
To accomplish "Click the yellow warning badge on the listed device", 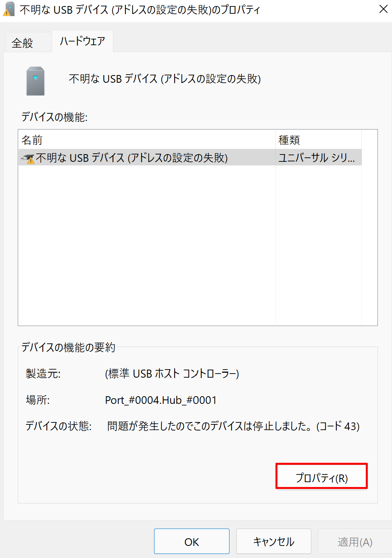I will pyautogui.click(x=31, y=160).
